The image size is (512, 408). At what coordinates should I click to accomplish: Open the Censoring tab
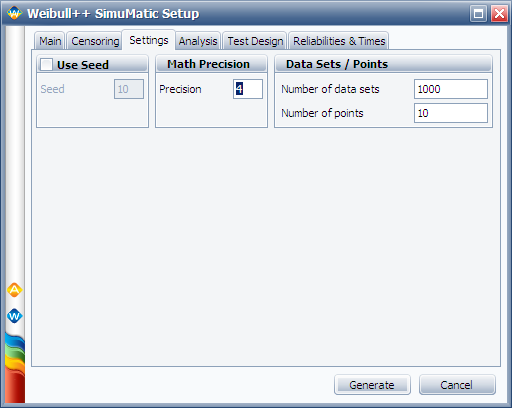pyautogui.click(x=95, y=41)
